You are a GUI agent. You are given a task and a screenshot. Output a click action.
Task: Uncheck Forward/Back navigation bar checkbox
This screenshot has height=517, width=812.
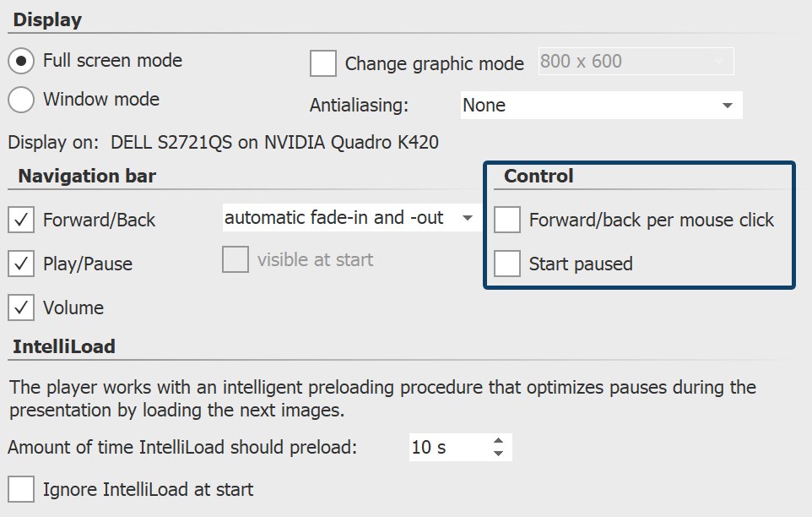(x=21, y=220)
